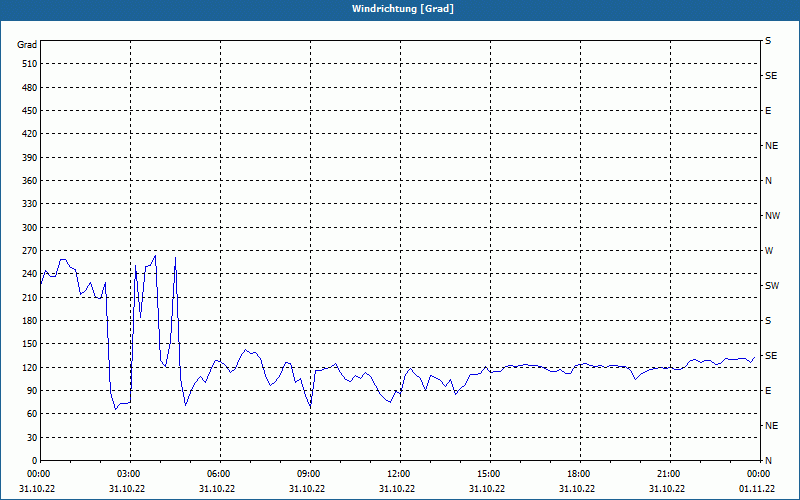Select the 480 y-axis value label

tap(29, 88)
